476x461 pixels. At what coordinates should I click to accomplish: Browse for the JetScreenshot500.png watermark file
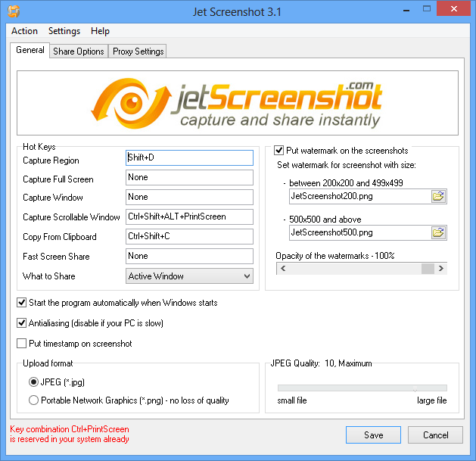point(438,233)
